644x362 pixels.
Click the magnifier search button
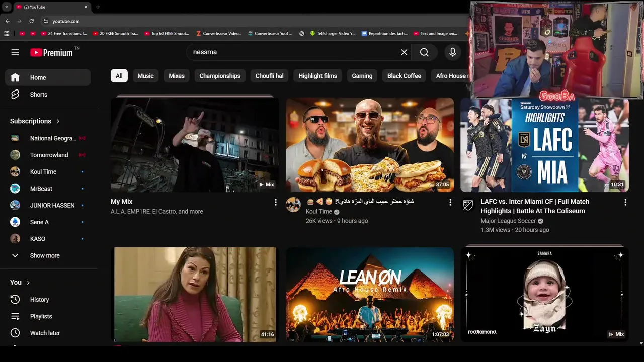[424, 52]
